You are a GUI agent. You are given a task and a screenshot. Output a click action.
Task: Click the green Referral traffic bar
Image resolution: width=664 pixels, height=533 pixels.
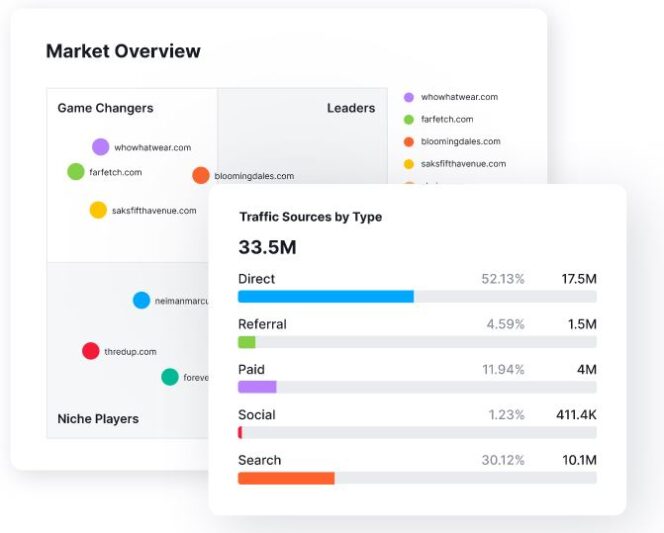click(247, 342)
